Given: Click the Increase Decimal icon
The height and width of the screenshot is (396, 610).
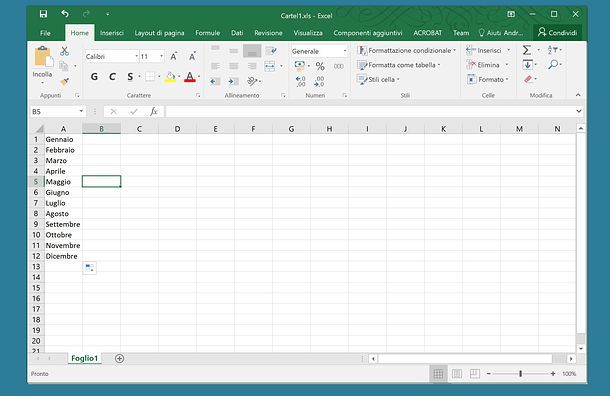Looking at the screenshot, I should point(301,81).
